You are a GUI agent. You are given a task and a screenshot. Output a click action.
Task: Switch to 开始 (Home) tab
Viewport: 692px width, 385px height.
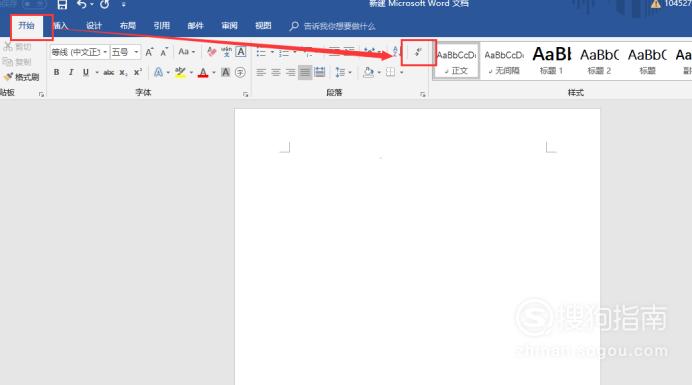pos(26,26)
